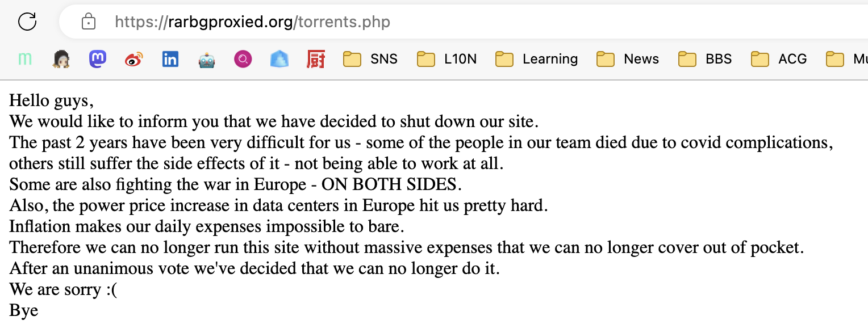
Task: Click the page reload button
Action: tap(27, 22)
